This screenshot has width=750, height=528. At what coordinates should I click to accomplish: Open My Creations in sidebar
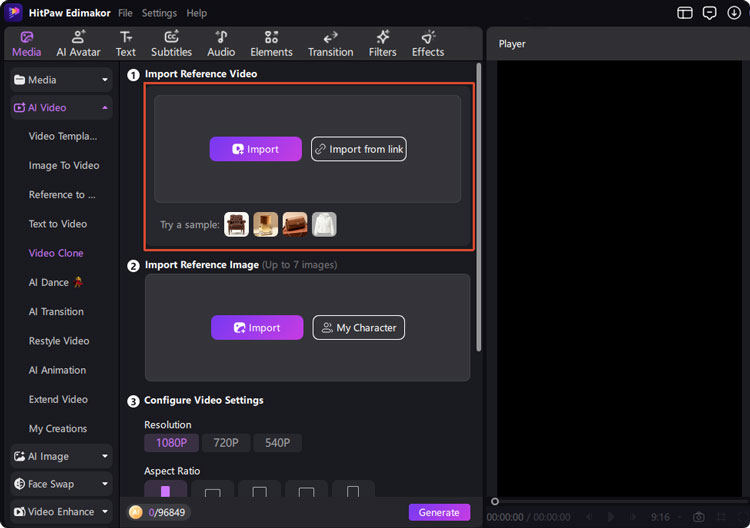click(x=57, y=429)
